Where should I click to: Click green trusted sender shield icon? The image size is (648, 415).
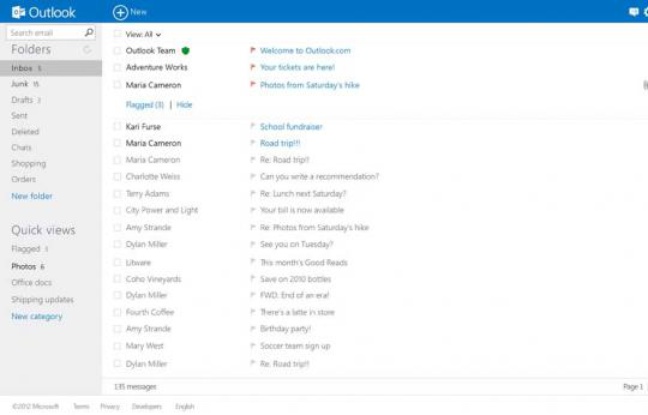186,51
